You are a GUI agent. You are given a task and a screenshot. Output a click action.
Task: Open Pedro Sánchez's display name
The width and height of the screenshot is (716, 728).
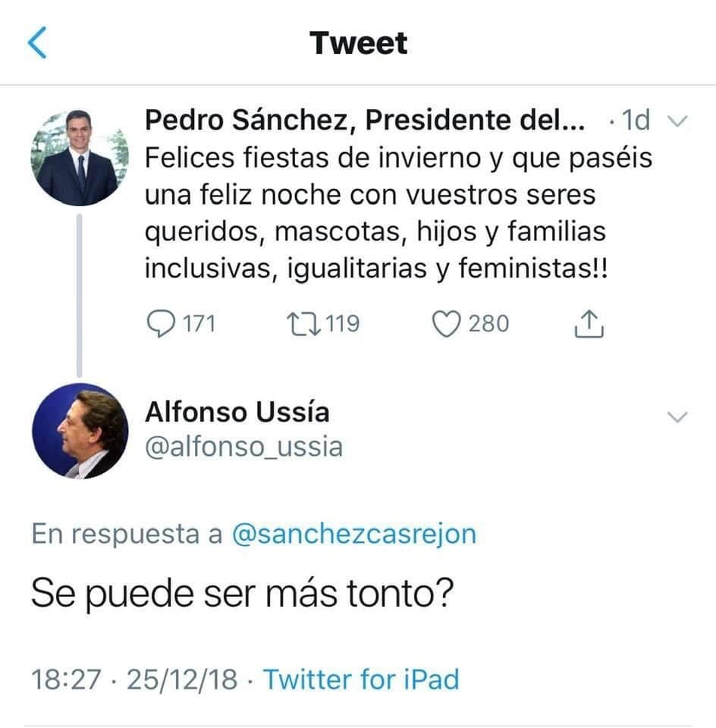tap(365, 120)
